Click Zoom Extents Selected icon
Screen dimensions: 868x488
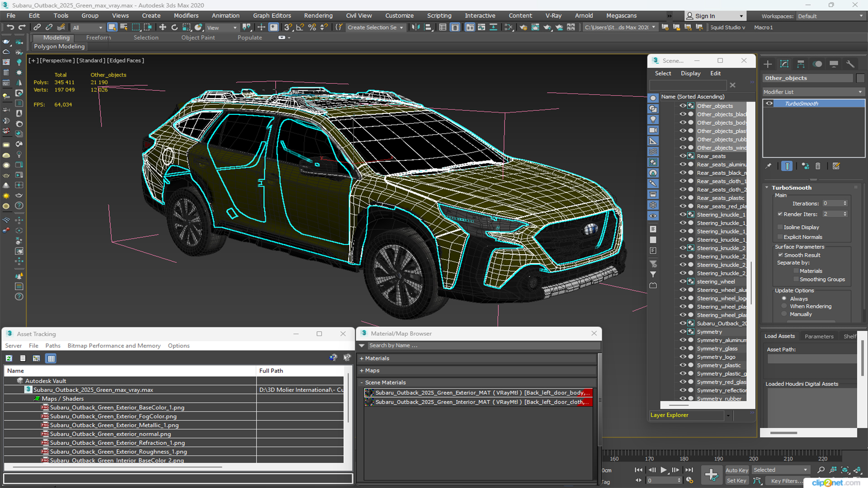(845, 470)
